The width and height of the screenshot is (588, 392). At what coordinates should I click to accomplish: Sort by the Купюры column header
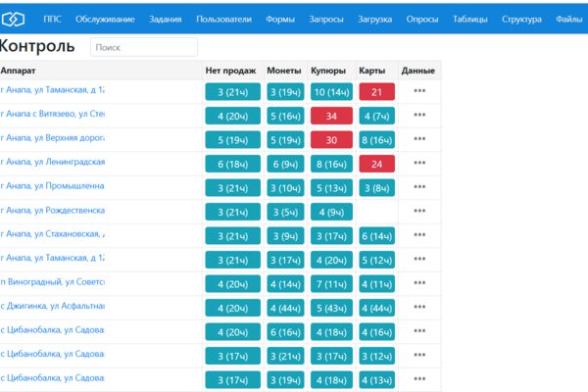coord(328,71)
